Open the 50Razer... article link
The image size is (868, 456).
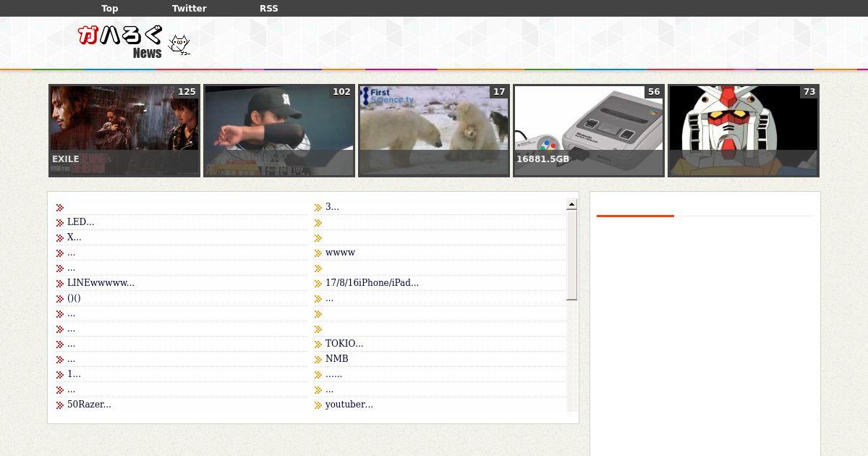(x=89, y=405)
